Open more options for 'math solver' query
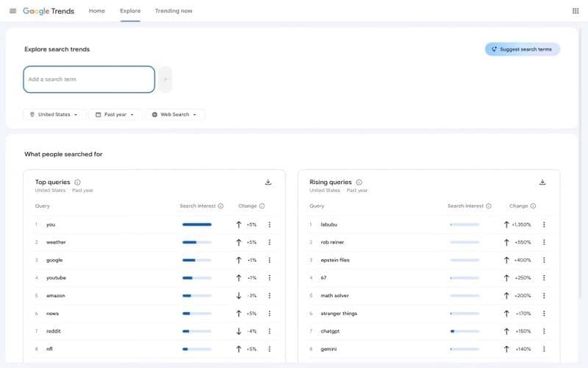 tap(544, 296)
